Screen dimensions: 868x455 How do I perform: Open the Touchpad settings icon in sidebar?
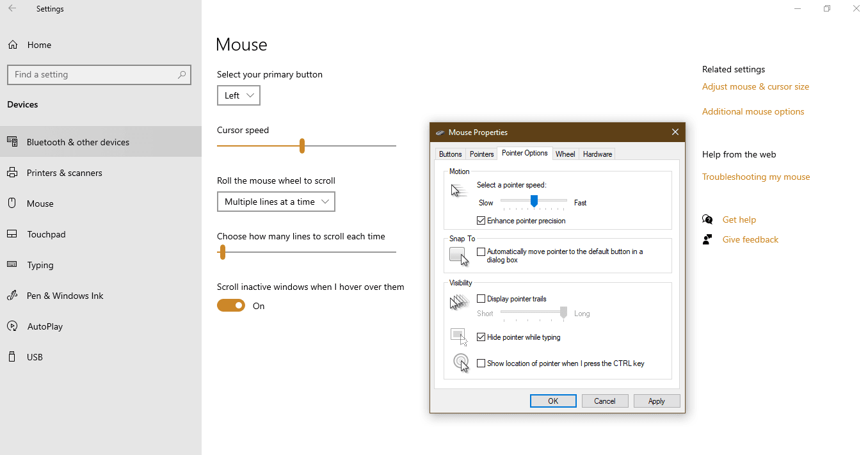(x=13, y=234)
